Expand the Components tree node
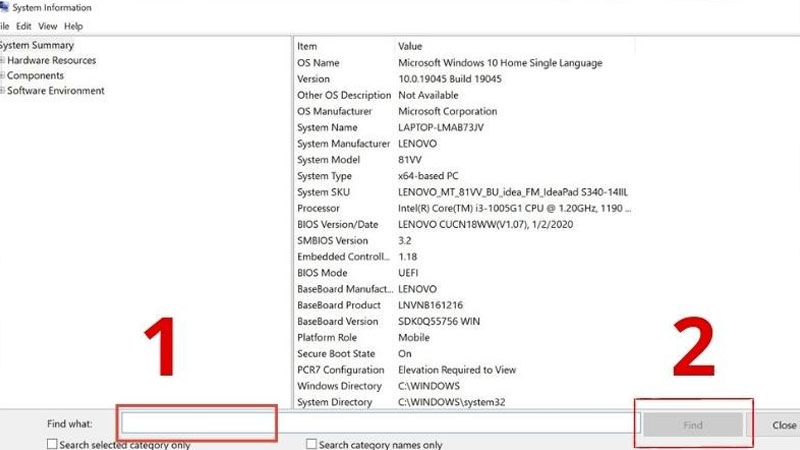The image size is (800, 450). coord(3,75)
